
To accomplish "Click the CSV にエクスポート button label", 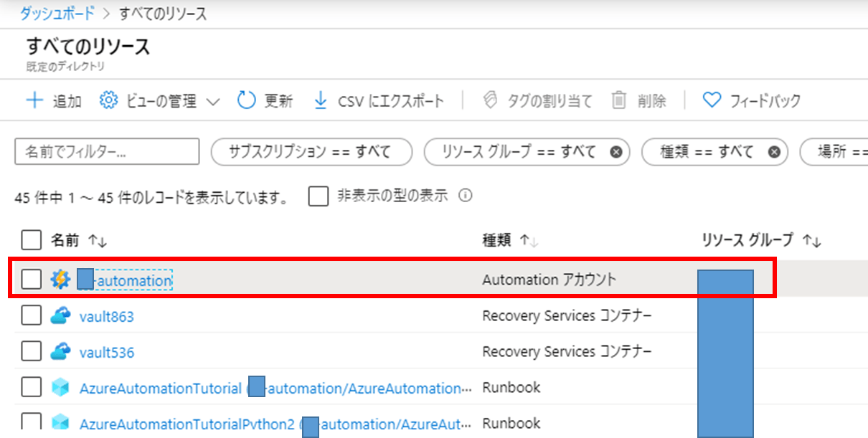I will [391, 101].
